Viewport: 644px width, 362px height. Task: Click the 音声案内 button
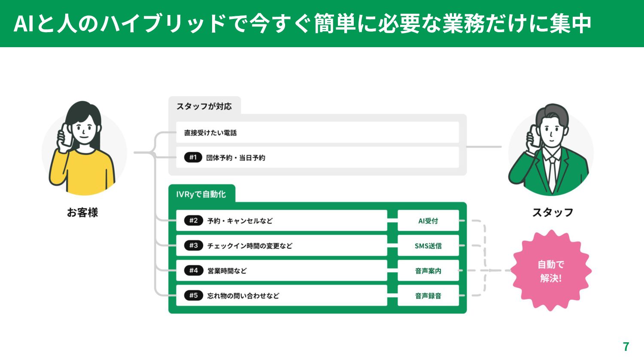tap(428, 271)
